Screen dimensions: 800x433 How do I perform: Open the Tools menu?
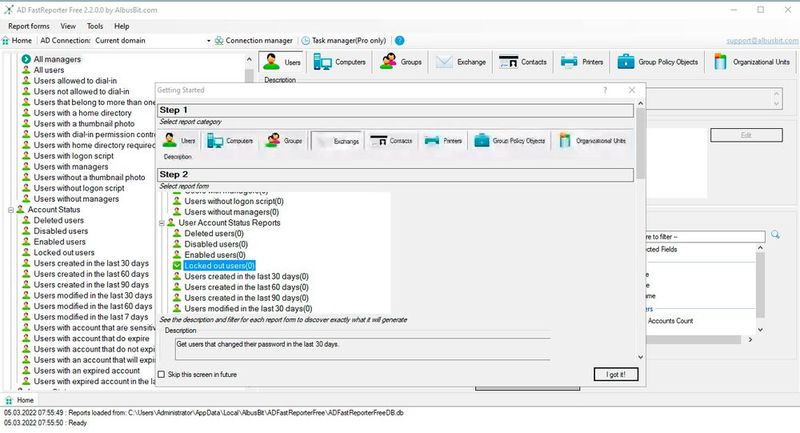(95, 26)
